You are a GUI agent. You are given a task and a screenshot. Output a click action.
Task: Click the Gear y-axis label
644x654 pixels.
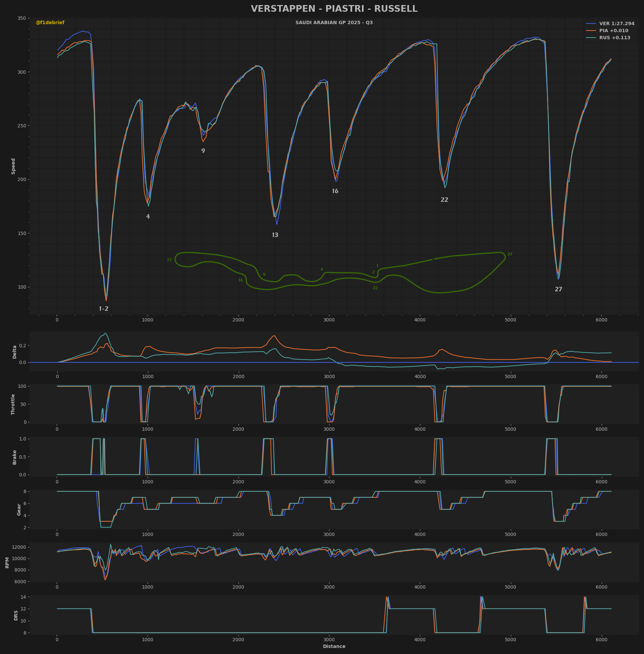coord(19,510)
